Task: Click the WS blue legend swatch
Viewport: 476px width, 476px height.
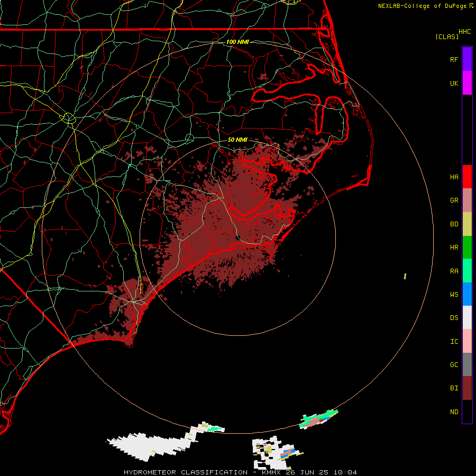Action: click(467, 294)
